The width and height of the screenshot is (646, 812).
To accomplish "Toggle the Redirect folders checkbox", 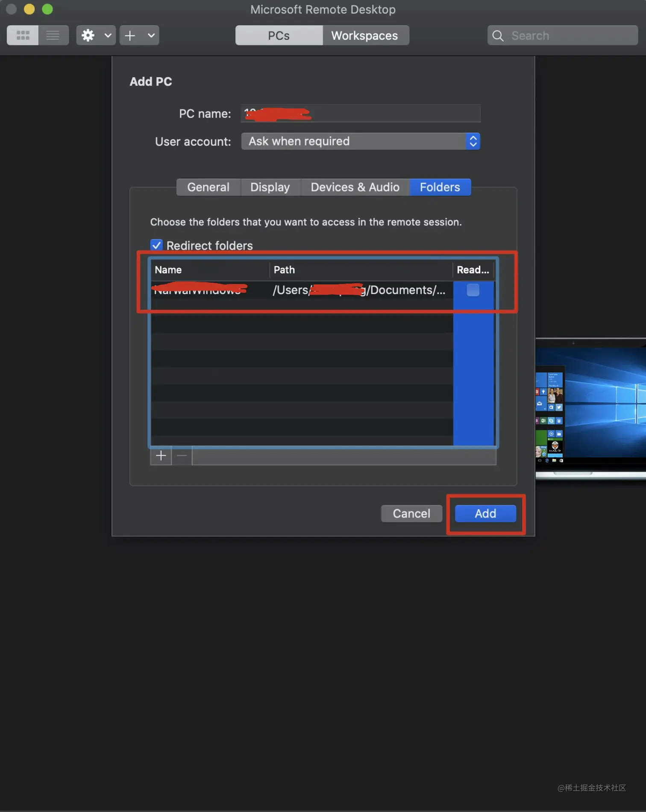I will pyautogui.click(x=156, y=245).
